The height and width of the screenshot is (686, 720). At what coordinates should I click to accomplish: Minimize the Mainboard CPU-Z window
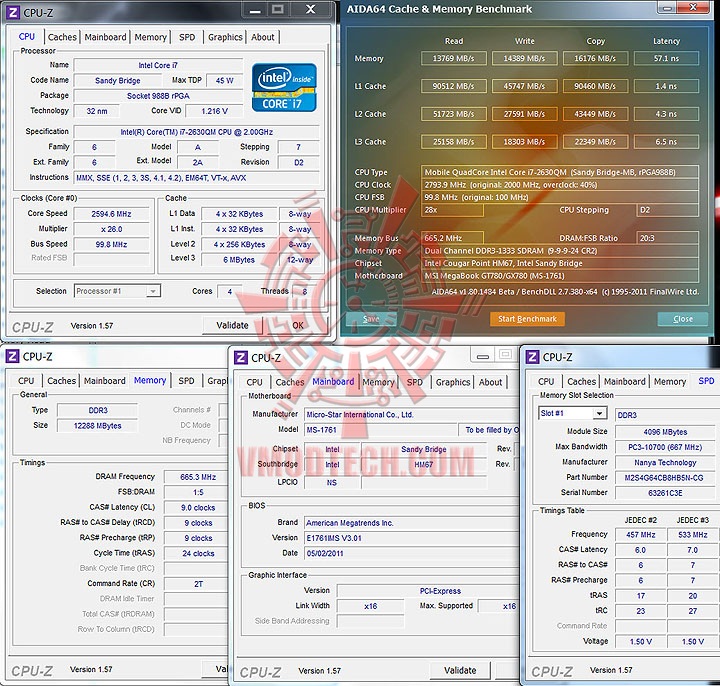[x=483, y=355]
